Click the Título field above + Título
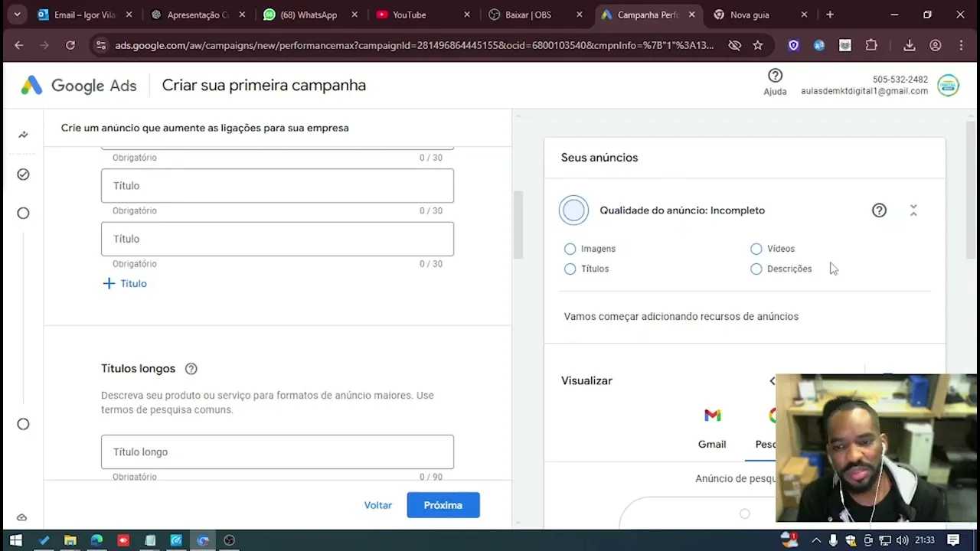Viewport: 980px width, 551px height. [x=277, y=239]
